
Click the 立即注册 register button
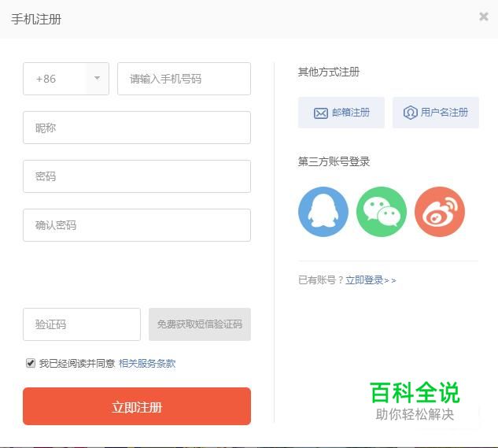(x=137, y=406)
